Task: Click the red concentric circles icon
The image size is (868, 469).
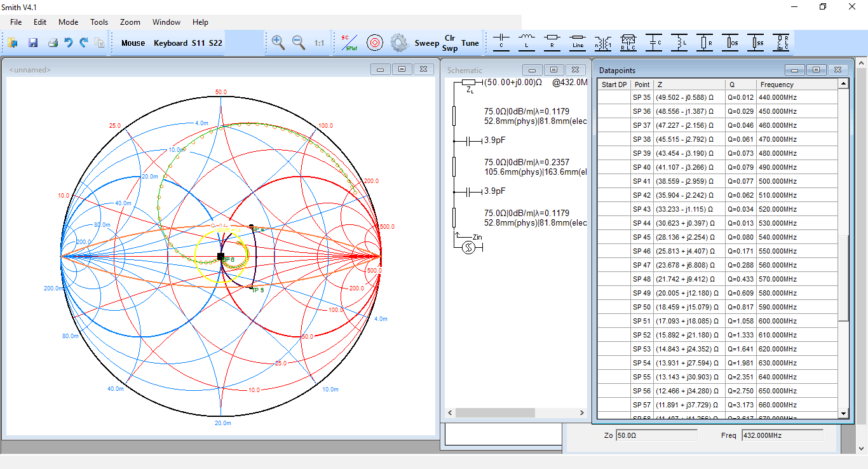Action: point(374,43)
